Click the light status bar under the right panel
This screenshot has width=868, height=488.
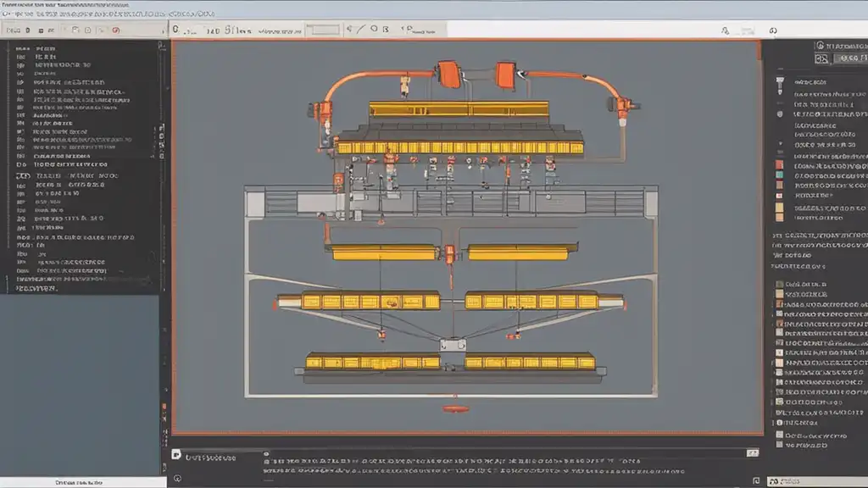(817, 481)
